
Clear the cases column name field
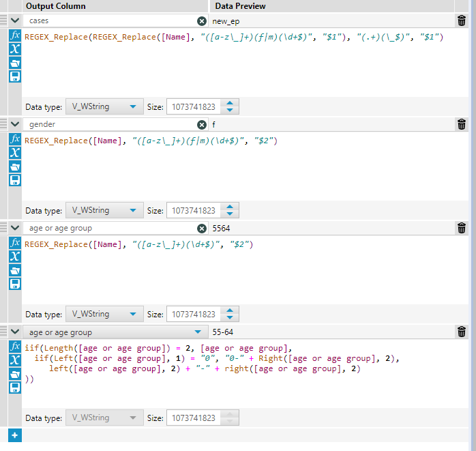click(x=201, y=21)
